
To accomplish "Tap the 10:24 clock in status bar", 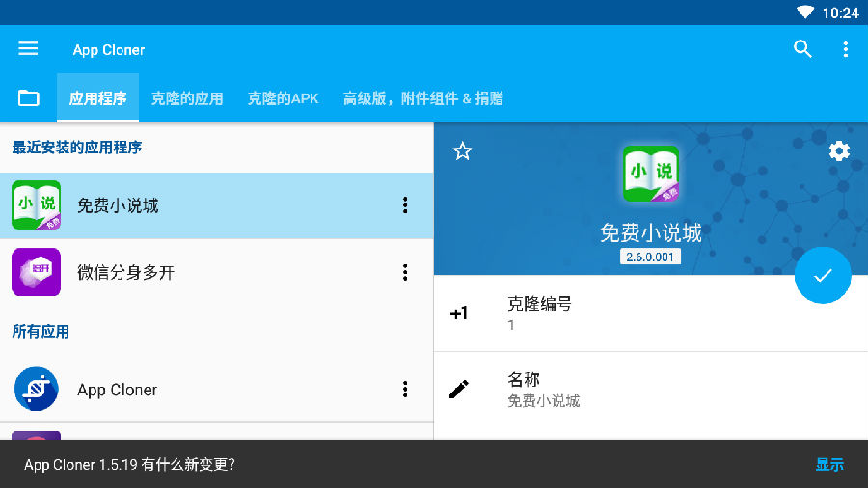I will [840, 13].
